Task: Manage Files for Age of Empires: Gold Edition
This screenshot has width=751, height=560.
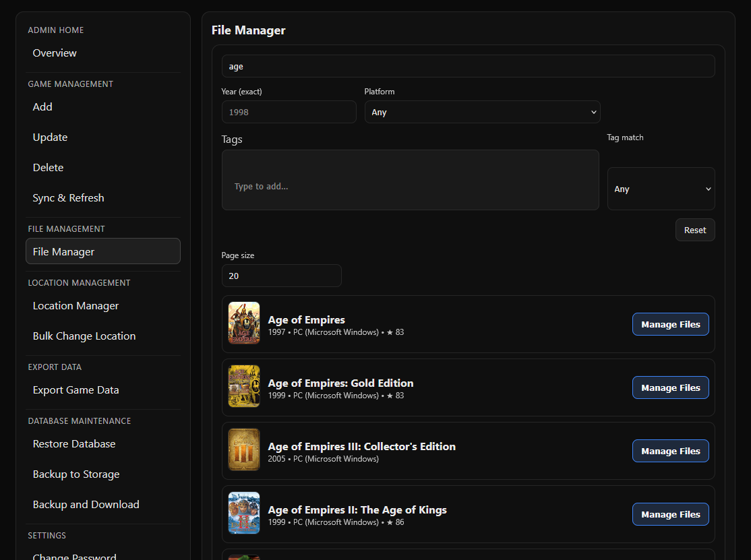Action: (x=671, y=387)
